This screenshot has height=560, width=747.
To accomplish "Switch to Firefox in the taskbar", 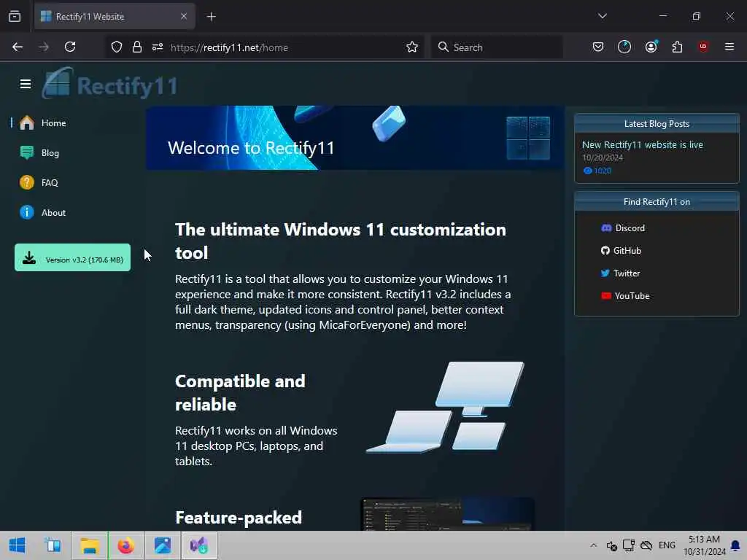I will (x=126, y=545).
